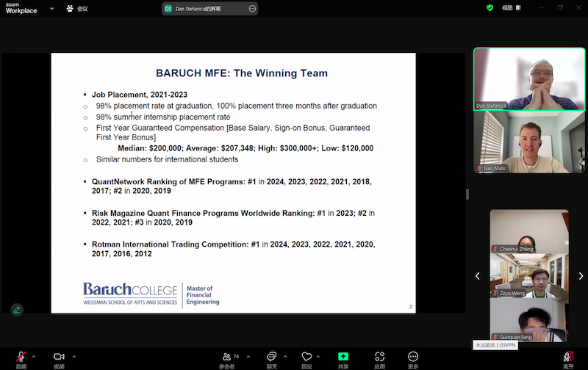The width and height of the screenshot is (588, 370).
Task: Show previous page of participant videos
Action: [478, 276]
